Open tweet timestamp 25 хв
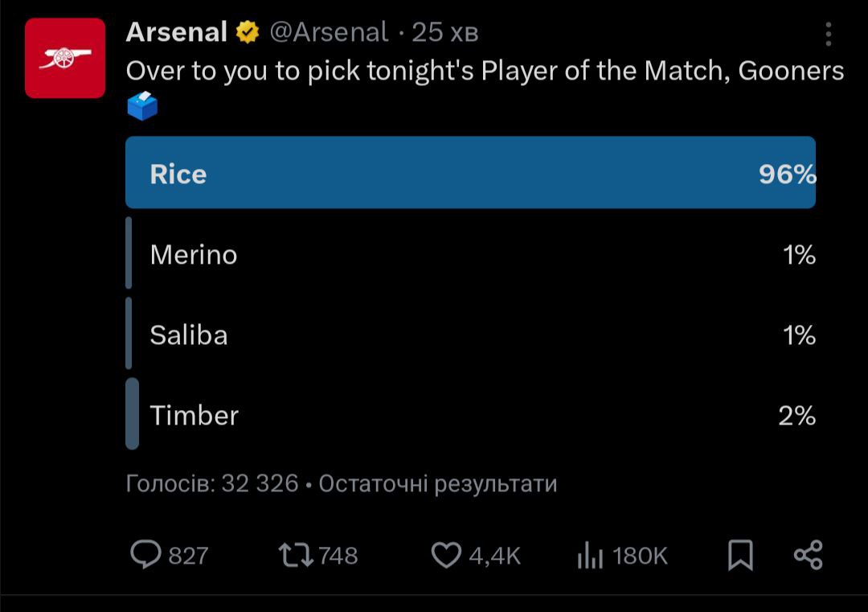 click(x=444, y=32)
